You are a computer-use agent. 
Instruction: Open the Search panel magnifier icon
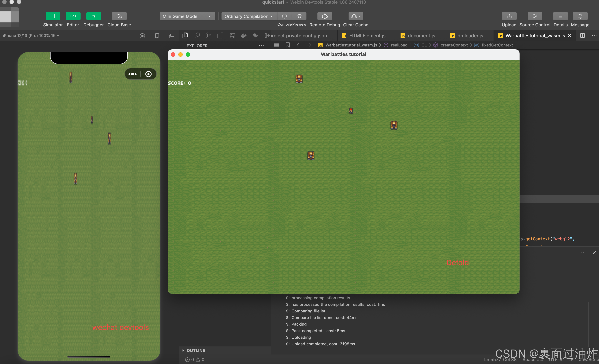click(197, 36)
